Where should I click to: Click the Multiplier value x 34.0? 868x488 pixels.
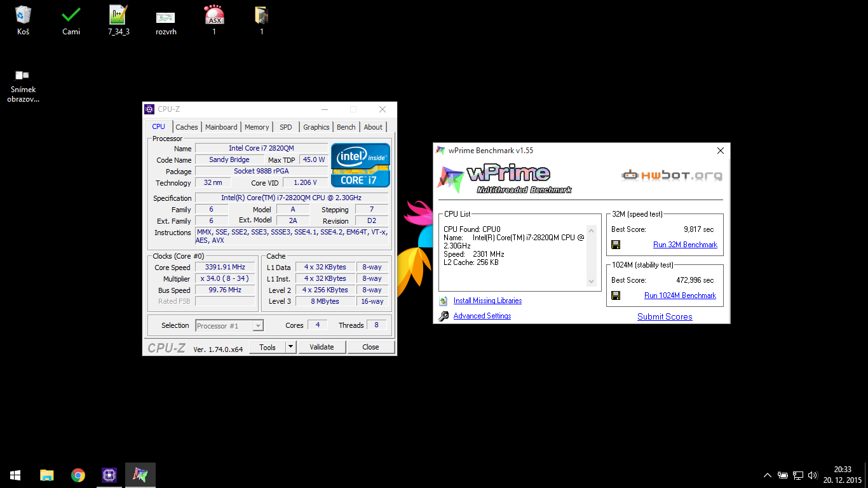(x=225, y=279)
